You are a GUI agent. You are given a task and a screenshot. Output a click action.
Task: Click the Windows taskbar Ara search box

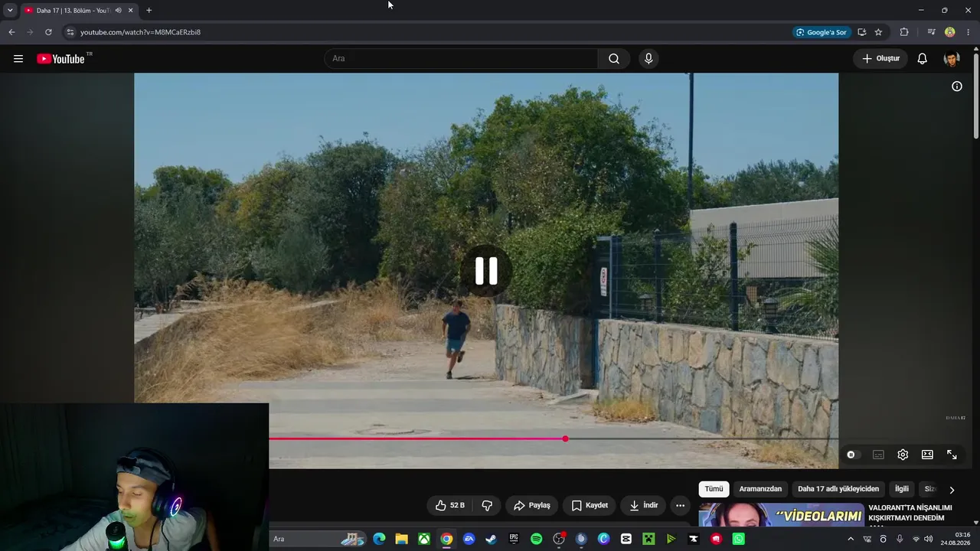(318, 539)
